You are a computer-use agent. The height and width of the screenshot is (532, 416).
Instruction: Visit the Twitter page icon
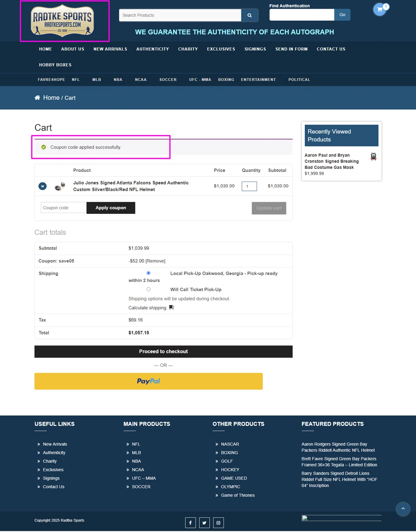[204, 523]
